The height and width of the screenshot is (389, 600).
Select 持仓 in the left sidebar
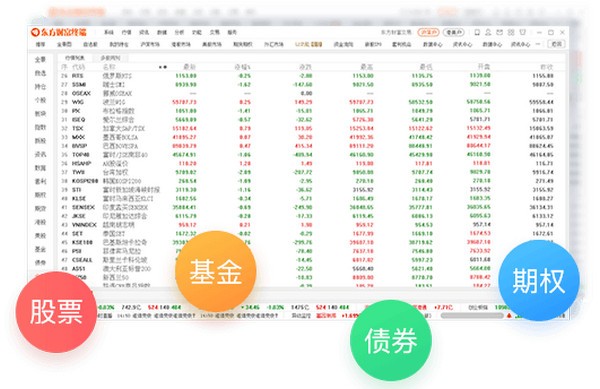point(40,87)
